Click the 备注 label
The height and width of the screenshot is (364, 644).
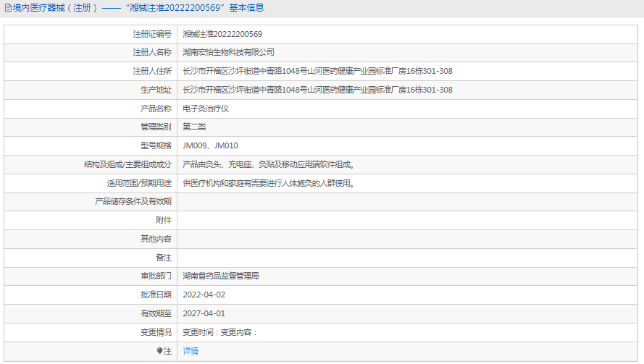(x=164, y=258)
